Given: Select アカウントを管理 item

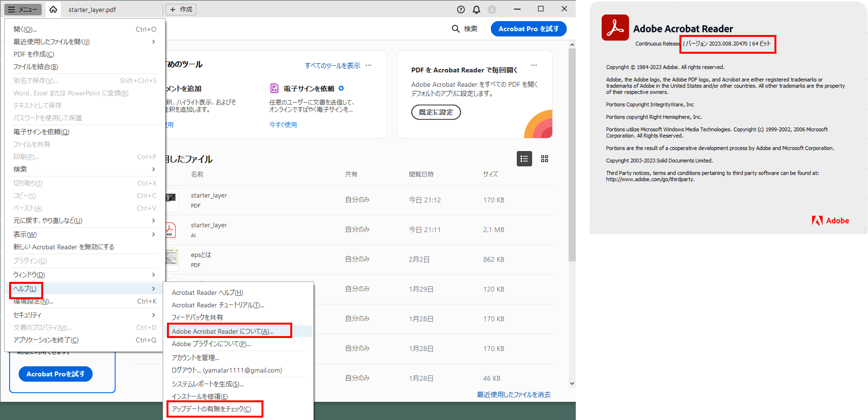Looking at the screenshot, I should [x=238, y=358].
